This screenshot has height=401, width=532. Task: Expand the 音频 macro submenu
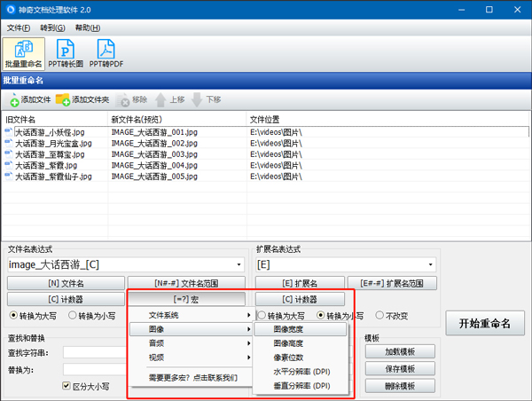(191, 343)
